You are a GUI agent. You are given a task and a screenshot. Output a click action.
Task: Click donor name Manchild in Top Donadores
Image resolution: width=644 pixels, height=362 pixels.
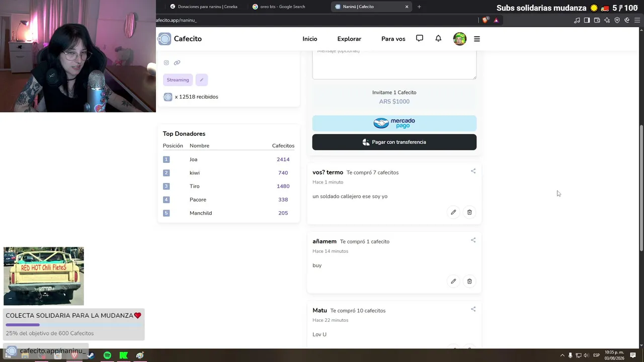click(x=201, y=213)
